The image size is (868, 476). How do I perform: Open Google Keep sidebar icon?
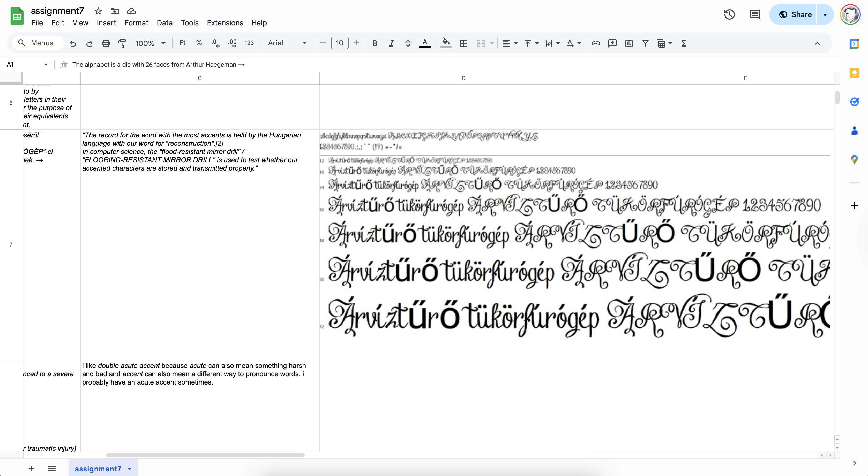pos(854,73)
